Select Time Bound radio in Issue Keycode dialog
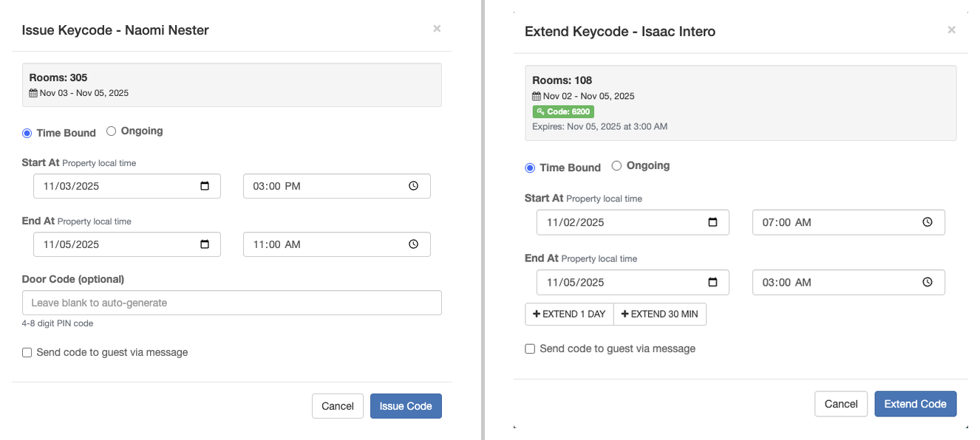The height and width of the screenshot is (440, 980). (27, 134)
